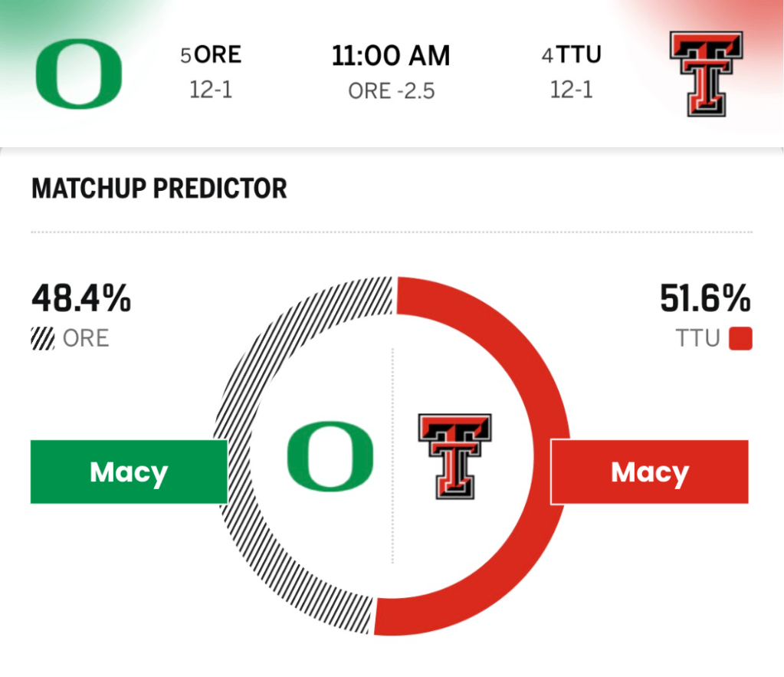Click the Texas Tech logo in the header
784x677 pixels.
point(706,74)
